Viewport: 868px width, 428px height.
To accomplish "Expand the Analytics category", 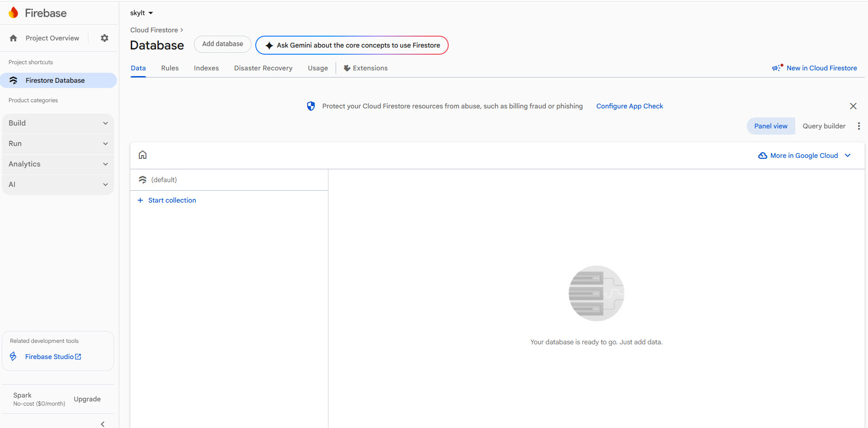I will tap(58, 164).
